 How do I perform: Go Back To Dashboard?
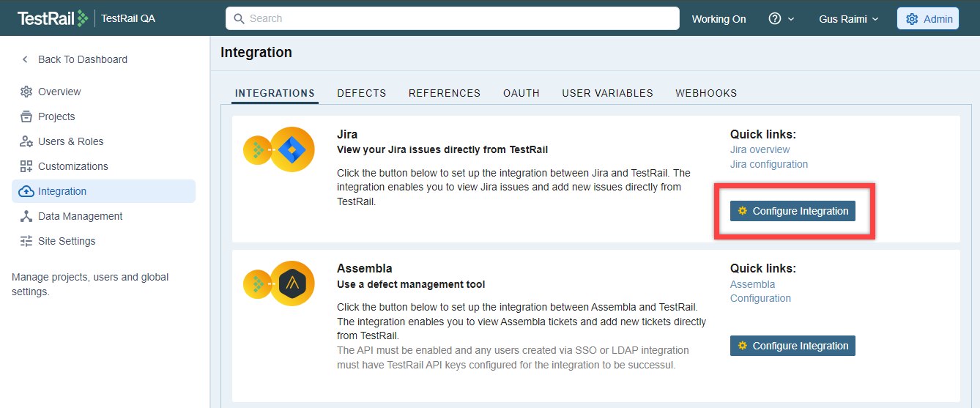click(x=82, y=59)
